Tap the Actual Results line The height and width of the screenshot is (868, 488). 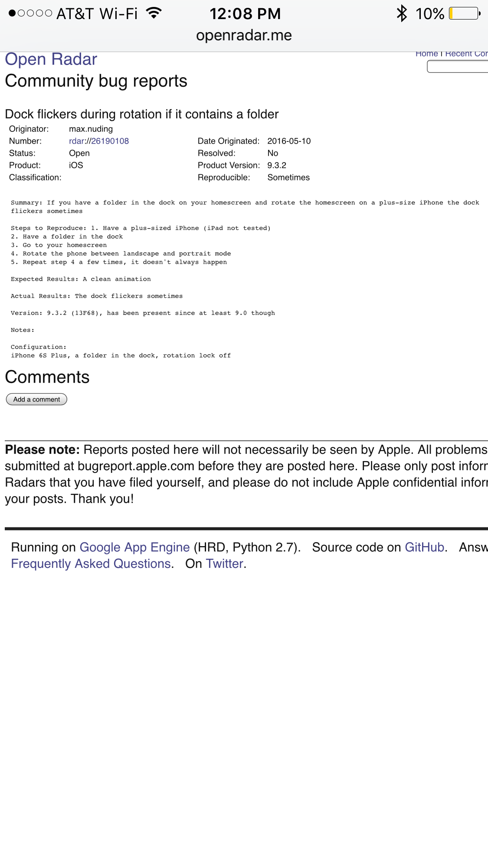point(97,296)
